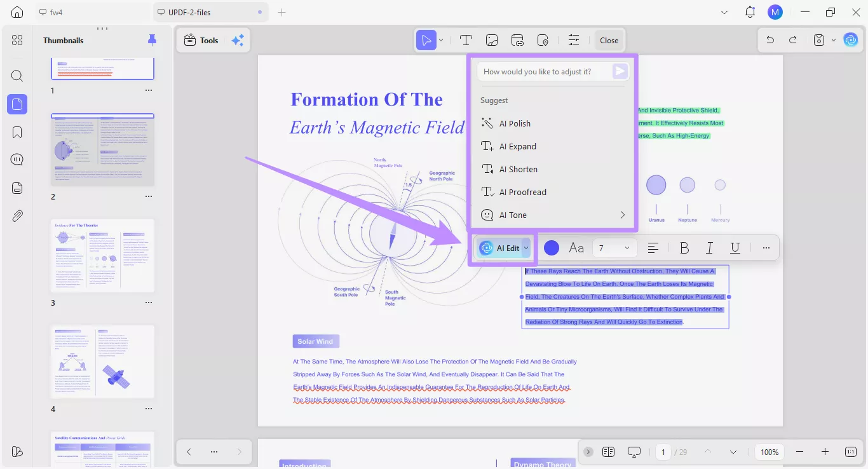Click the Close button in edit toolbar
The height and width of the screenshot is (469, 868).
(x=609, y=40)
